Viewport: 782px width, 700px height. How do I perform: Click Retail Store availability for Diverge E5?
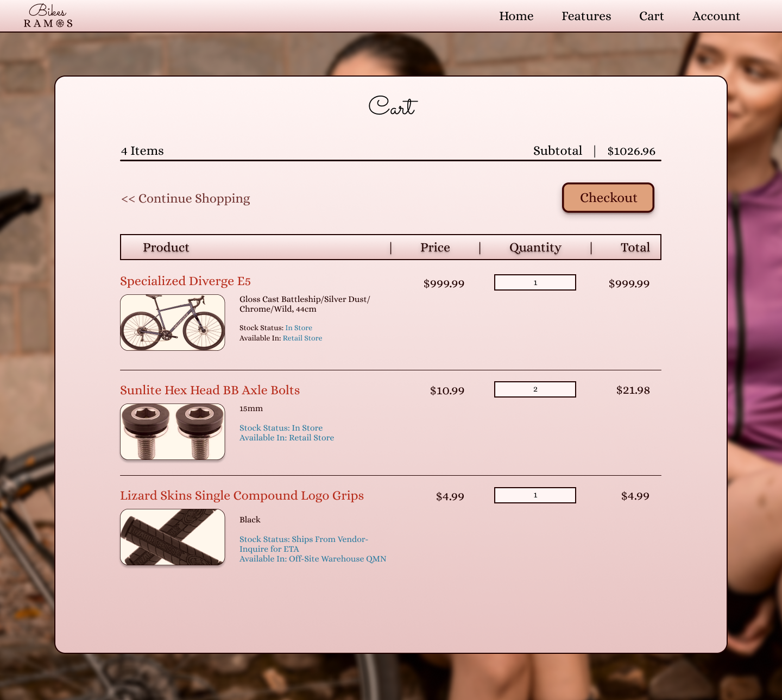pyautogui.click(x=302, y=338)
